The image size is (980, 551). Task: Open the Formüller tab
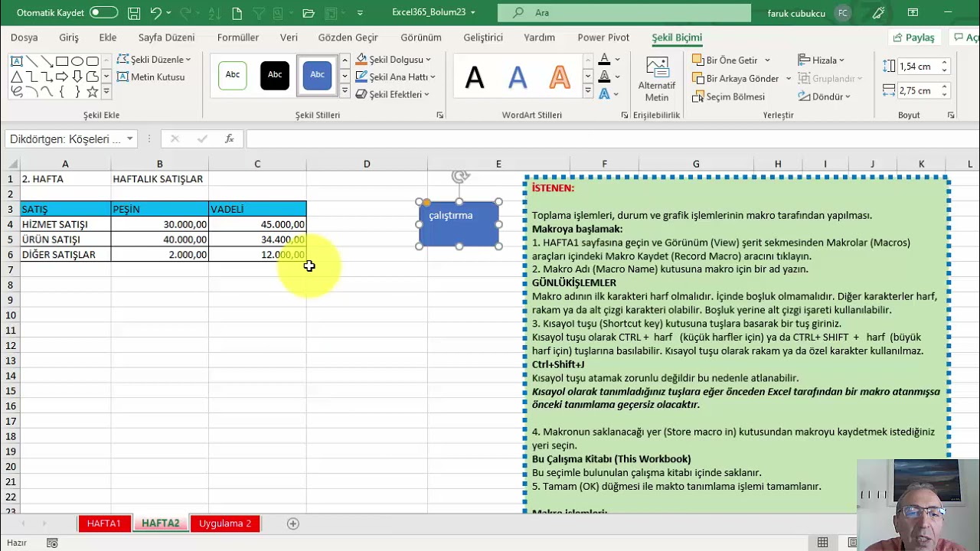tap(238, 37)
